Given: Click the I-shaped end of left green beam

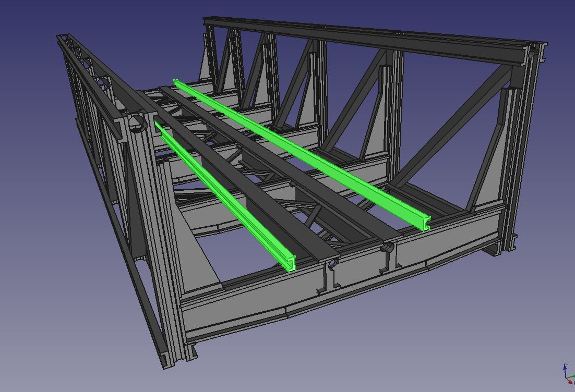Looking at the screenshot, I should pos(291,264).
